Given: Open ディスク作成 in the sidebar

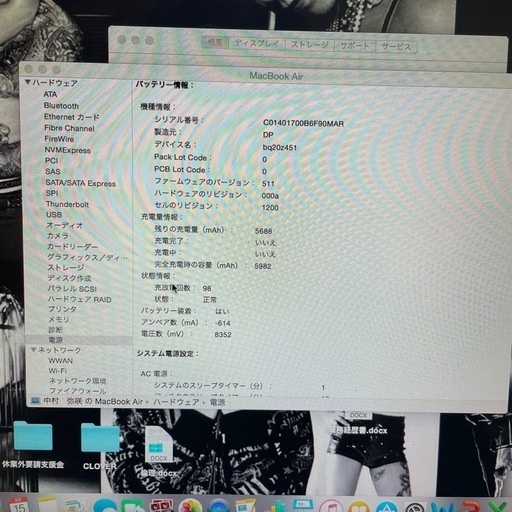Looking at the screenshot, I should coord(69,278).
